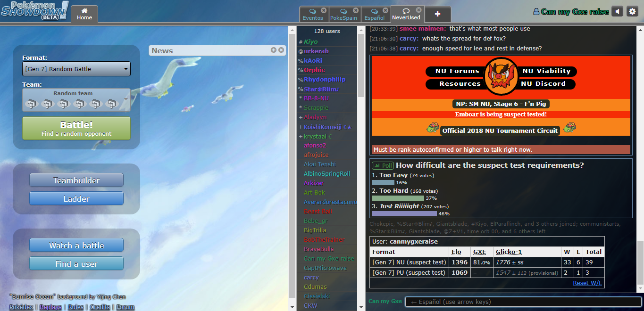This screenshot has height=311, width=644.
Task: Click Can my Gxe raise username at top
Action: [x=575, y=12]
